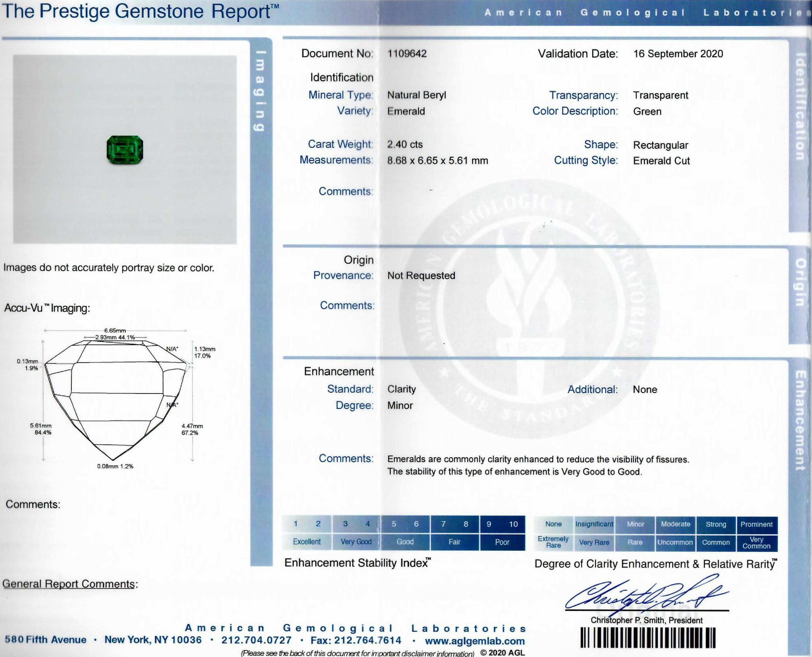Click the 'Good' stability rating cell

tap(405, 542)
